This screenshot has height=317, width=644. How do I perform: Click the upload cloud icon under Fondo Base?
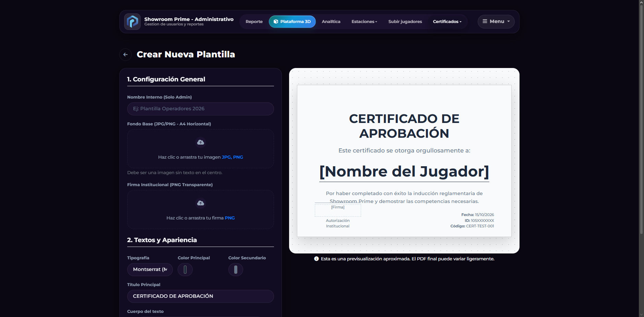point(200,142)
